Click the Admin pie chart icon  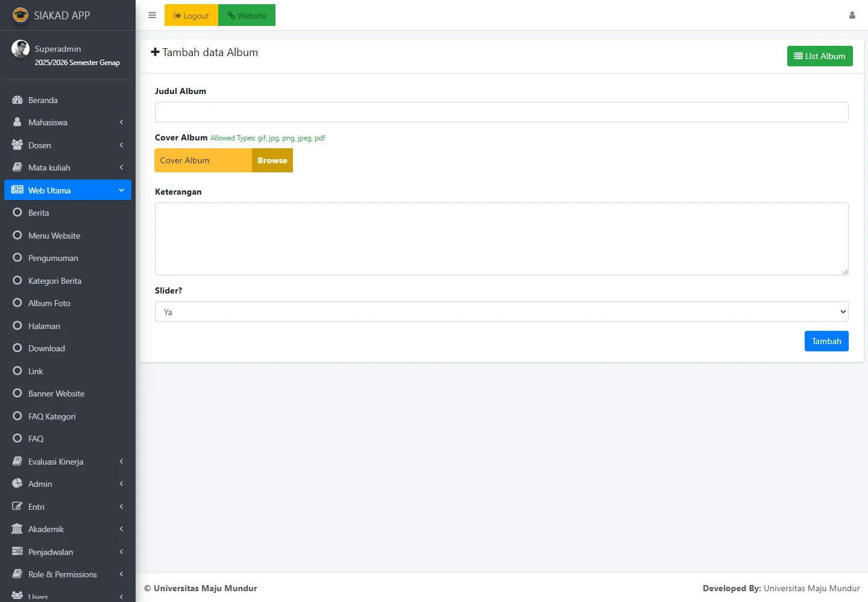[x=17, y=484]
